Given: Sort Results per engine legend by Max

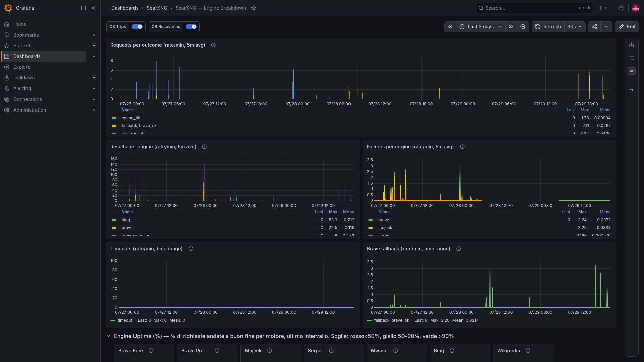Looking at the screenshot, I should coord(333,212).
